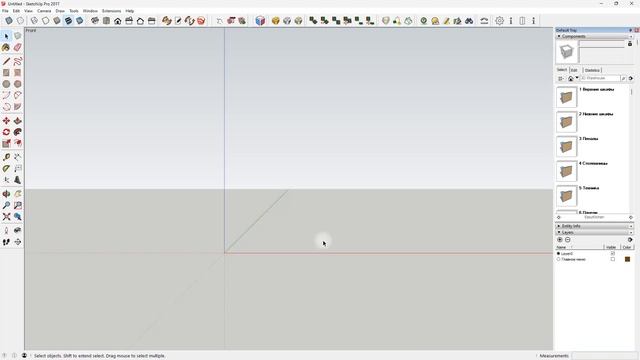Screen dimensions: 640x360
Task: Set second layer as active radio
Action: [559, 259]
